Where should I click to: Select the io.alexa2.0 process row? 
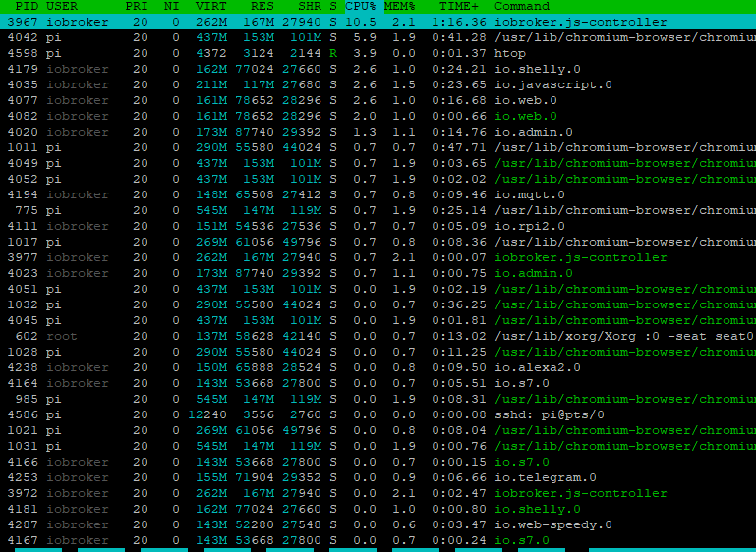(378, 367)
